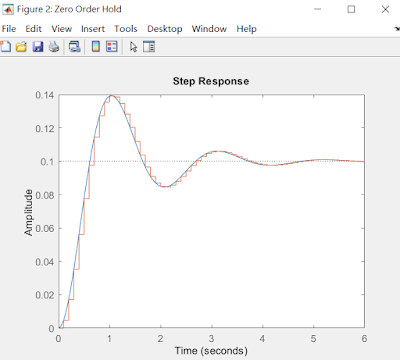Click the 0.06 y-axis tick label
This screenshot has width=400, height=360.
click(x=45, y=228)
